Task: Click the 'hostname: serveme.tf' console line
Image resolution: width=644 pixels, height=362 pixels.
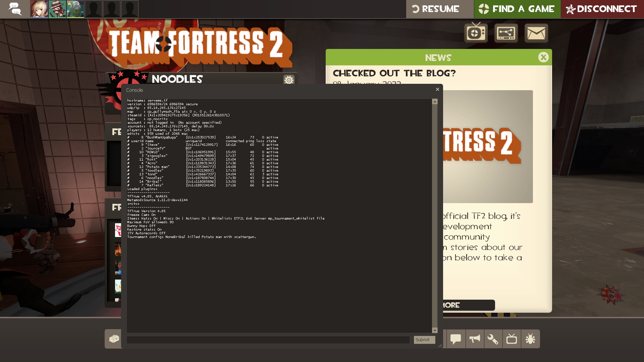Action: pos(147,101)
